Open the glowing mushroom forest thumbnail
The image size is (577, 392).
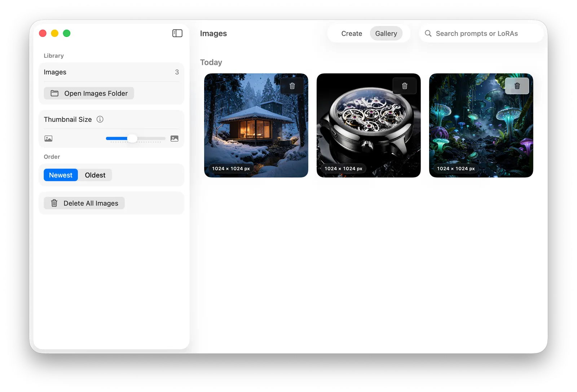[x=481, y=125]
